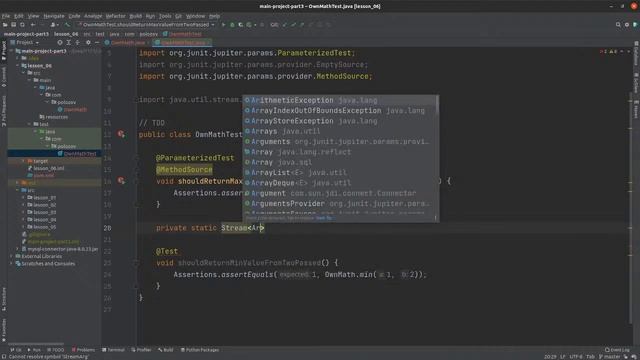This screenshot has height=360, width=640.
Task: Open the Navigate menu
Action: pos(54,16)
